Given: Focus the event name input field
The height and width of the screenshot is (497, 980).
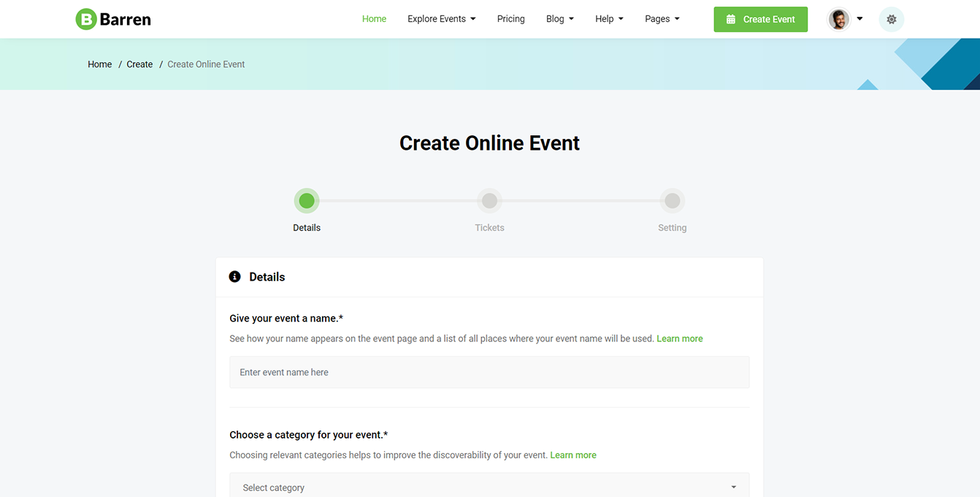Looking at the screenshot, I should tap(489, 372).
